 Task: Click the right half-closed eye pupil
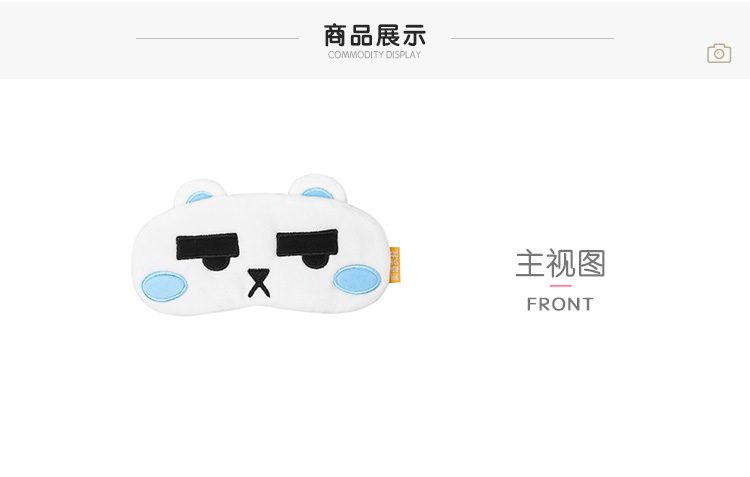coord(315,260)
